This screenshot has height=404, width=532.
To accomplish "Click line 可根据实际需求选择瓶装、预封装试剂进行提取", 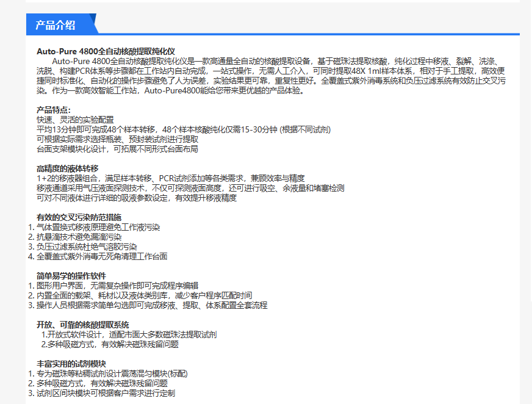I will point(117,140).
